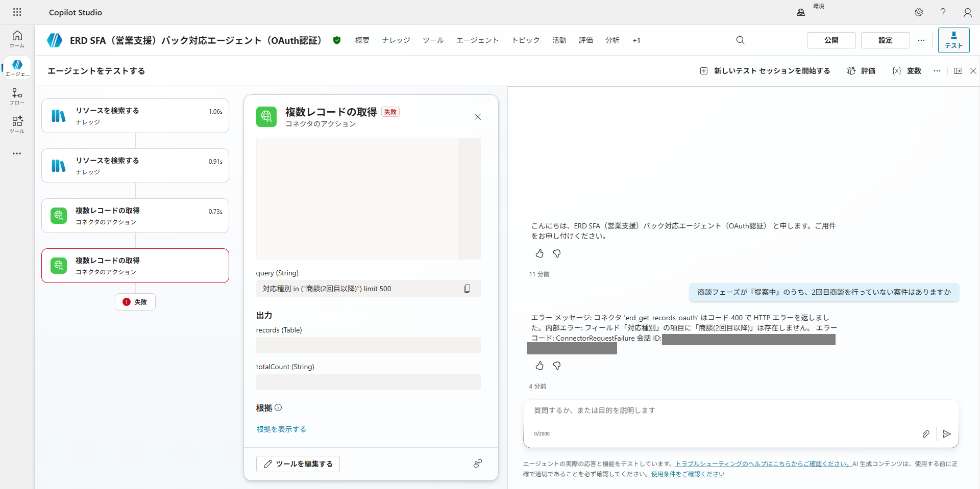Open the help question mark icon
This screenshot has height=489, width=980.
(x=943, y=12)
